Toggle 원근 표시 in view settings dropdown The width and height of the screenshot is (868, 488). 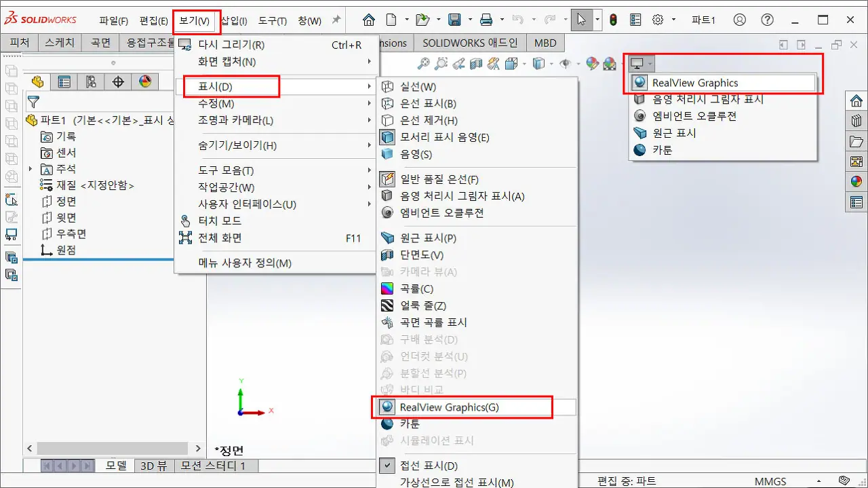coord(722,133)
